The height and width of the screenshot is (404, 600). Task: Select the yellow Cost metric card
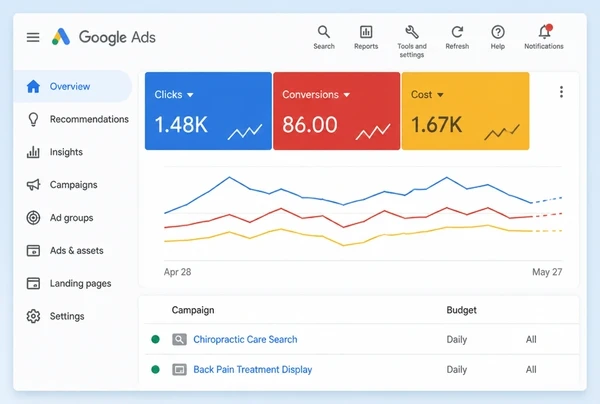(466, 111)
